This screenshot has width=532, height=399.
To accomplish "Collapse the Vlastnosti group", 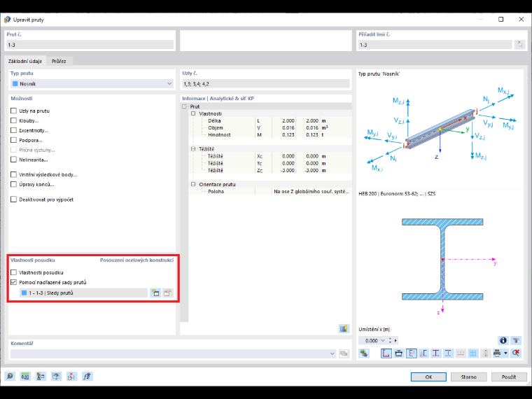I will [193, 113].
